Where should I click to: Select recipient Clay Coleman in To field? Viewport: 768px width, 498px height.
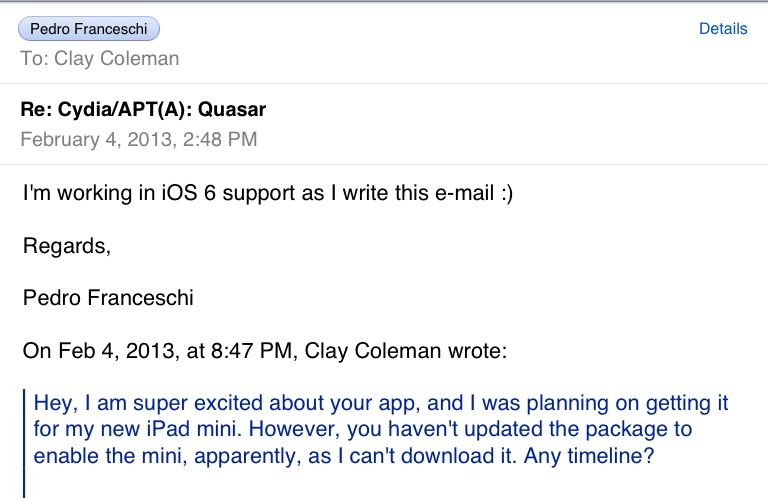(117, 59)
